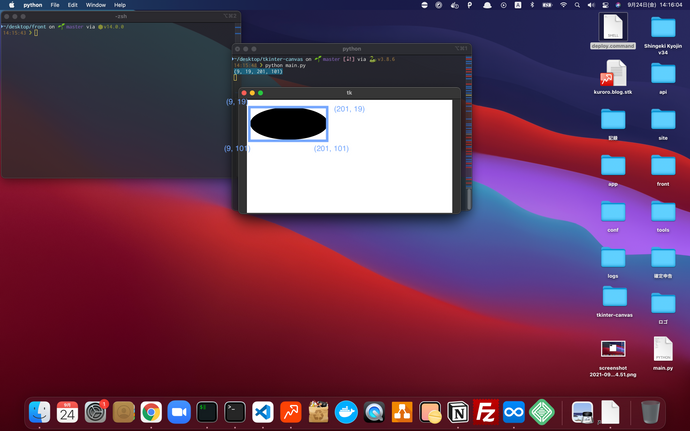Viewport: 690px width, 431px height.
Task: Open the Window menu
Action: tap(95, 5)
